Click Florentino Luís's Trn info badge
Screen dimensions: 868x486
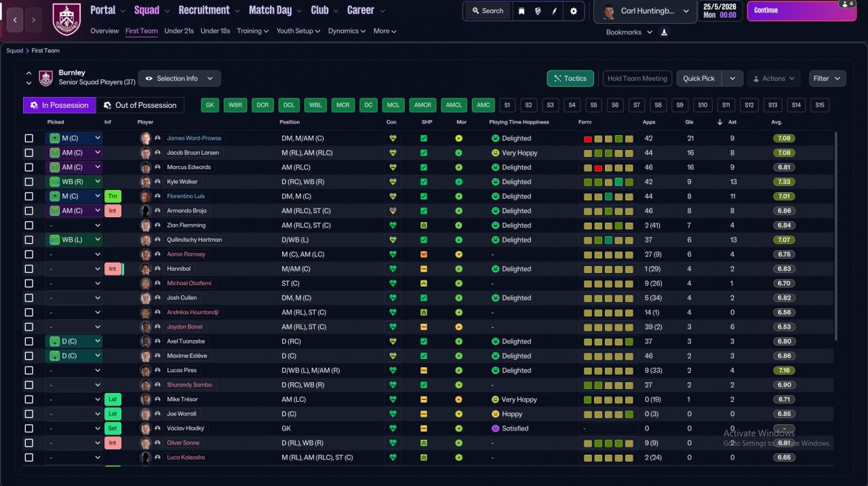[113, 196]
